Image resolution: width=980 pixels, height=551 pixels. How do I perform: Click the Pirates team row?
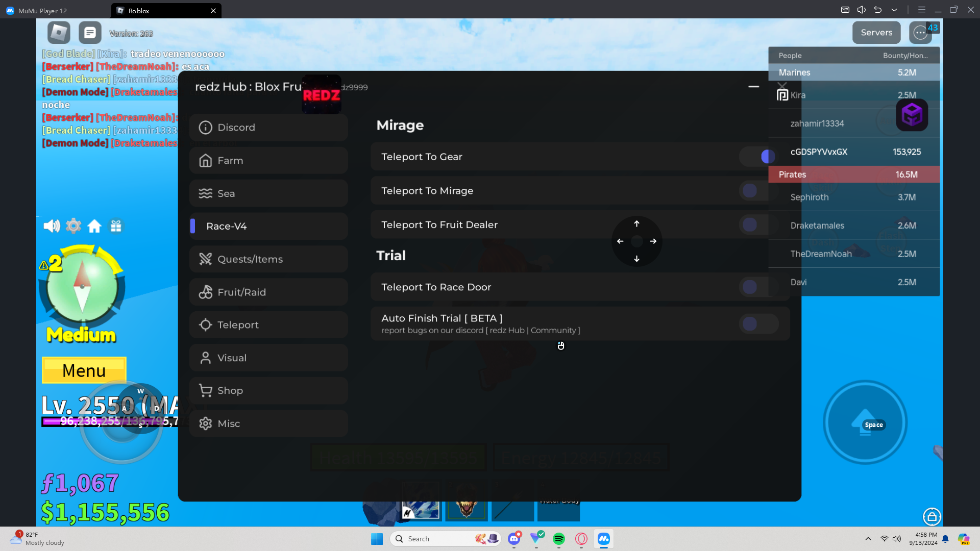[854, 174]
